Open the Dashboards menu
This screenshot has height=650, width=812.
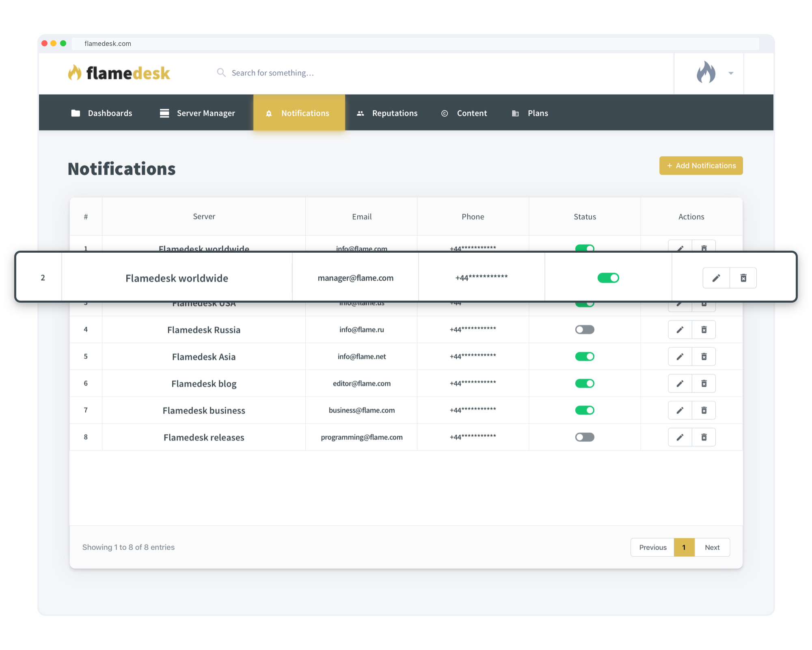(101, 113)
